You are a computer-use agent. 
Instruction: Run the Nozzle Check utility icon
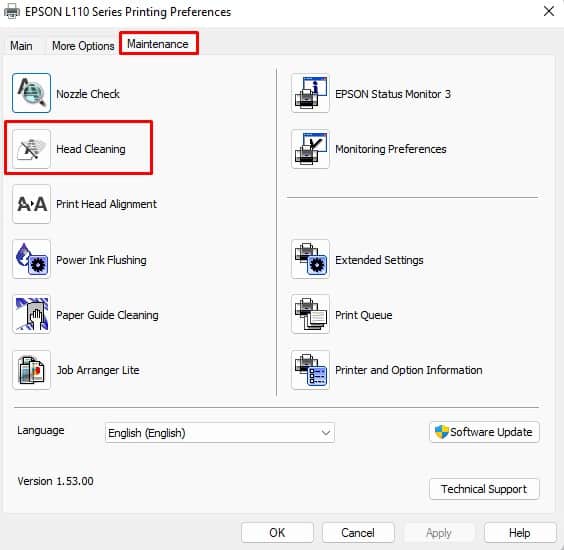tap(31, 93)
